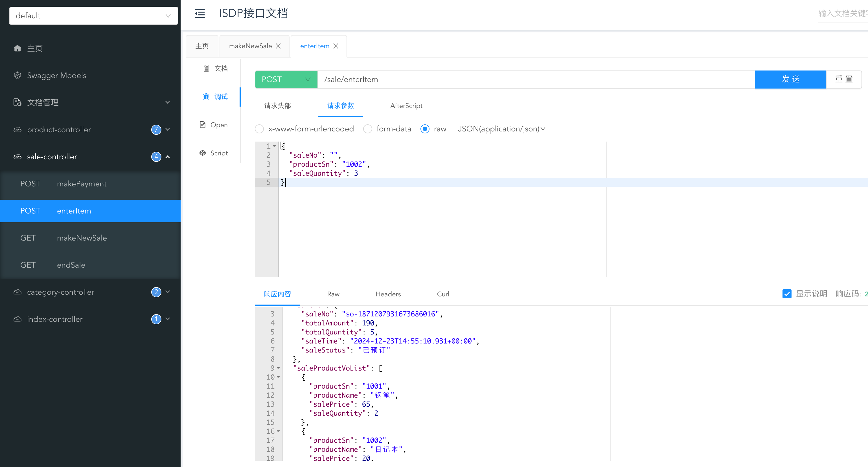Click the document keyword search field
The width and height of the screenshot is (868, 467).
coord(843,14)
